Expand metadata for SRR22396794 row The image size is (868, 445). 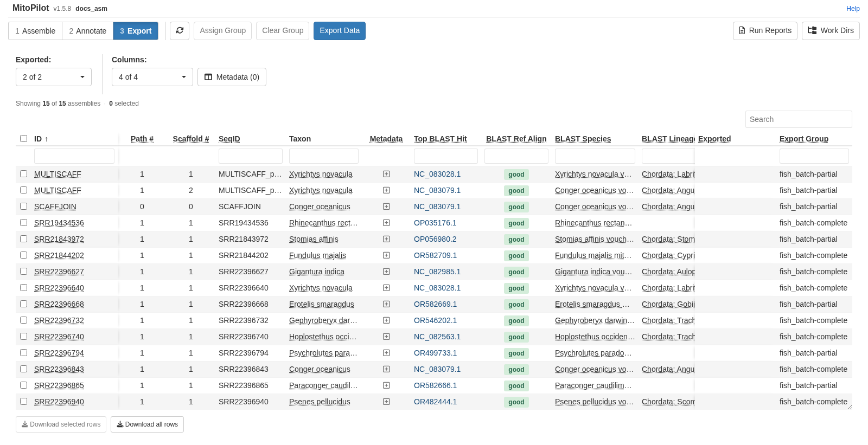tap(386, 353)
